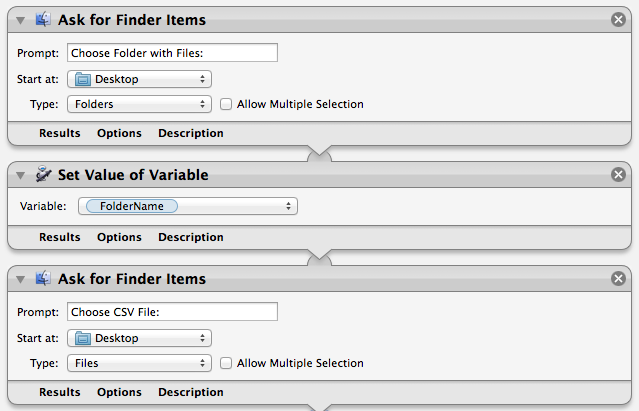The width and height of the screenshot is (639, 411).
Task: Open Options tab of first Ask for Finder Items
Action: [119, 133]
